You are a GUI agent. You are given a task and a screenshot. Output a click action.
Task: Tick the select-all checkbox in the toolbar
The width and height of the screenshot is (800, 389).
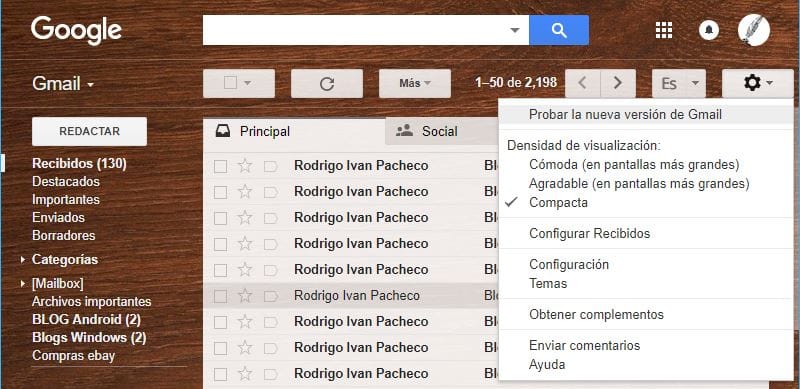click(230, 83)
